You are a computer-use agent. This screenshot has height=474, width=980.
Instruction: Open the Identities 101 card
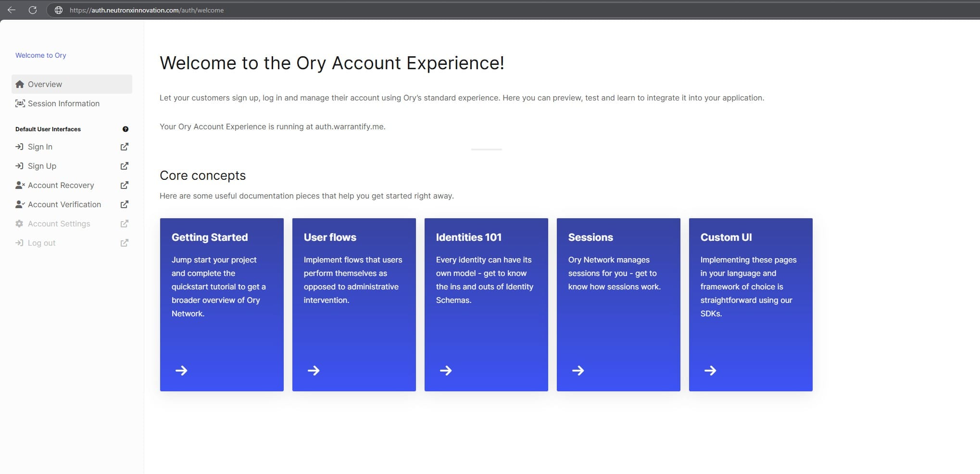(x=486, y=304)
